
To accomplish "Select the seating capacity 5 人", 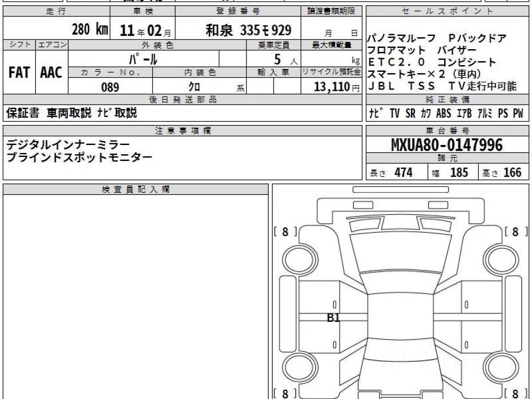I will click(286, 59).
